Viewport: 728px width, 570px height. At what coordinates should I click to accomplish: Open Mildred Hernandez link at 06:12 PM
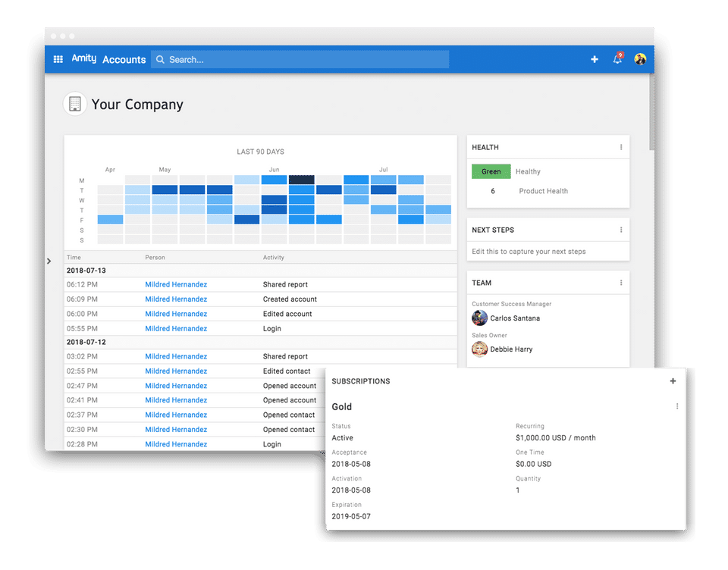(176, 284)
